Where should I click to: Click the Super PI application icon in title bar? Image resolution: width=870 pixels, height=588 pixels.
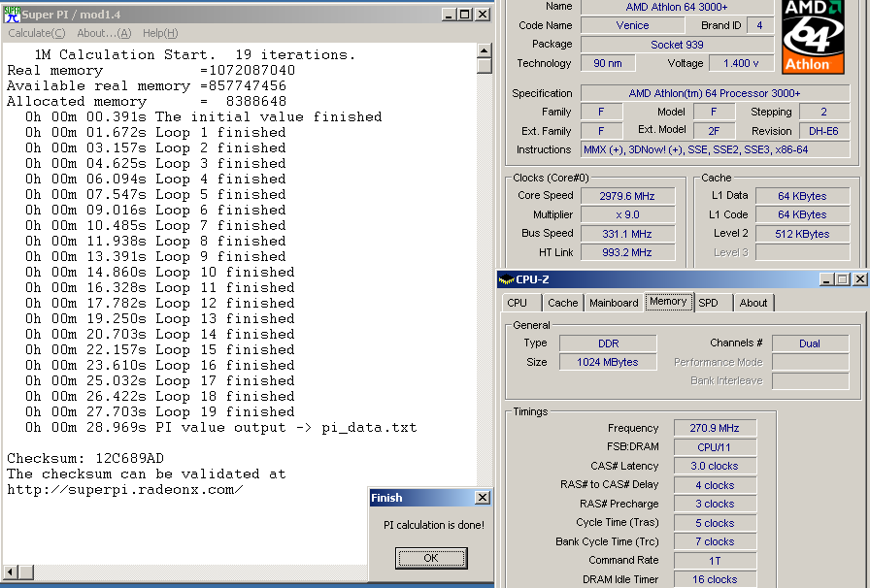(x=12, y=15)
